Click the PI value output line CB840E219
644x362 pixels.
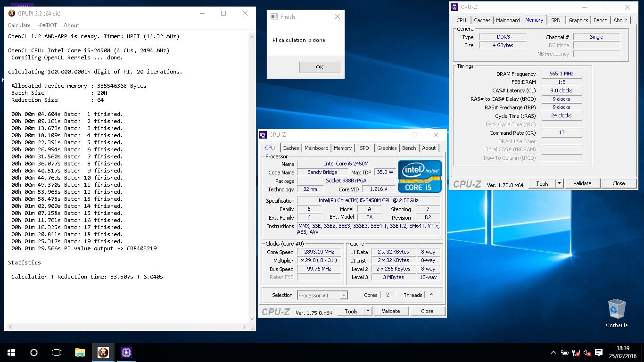coord(84,248)
